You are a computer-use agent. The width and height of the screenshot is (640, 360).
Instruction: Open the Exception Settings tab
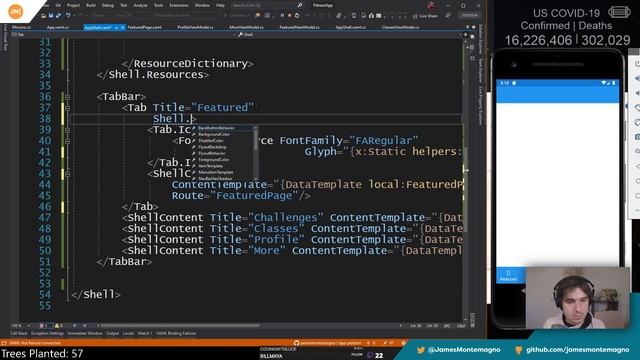coord(47,333)
